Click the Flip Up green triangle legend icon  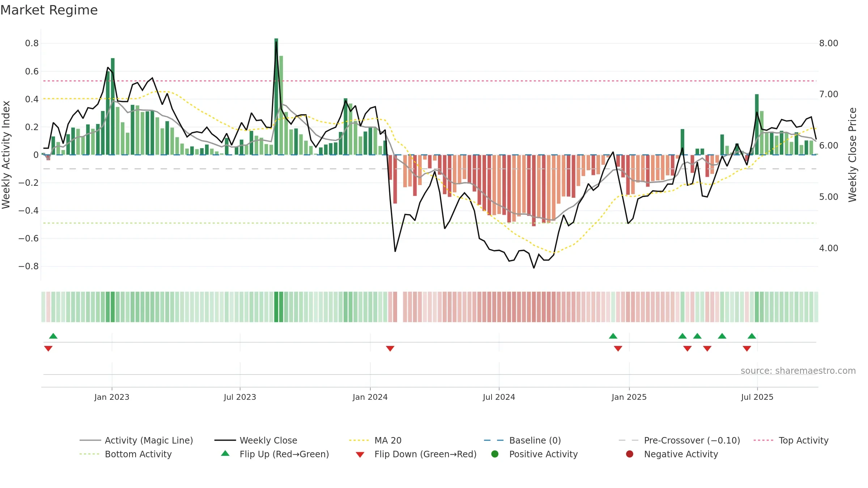click(225, 453)
